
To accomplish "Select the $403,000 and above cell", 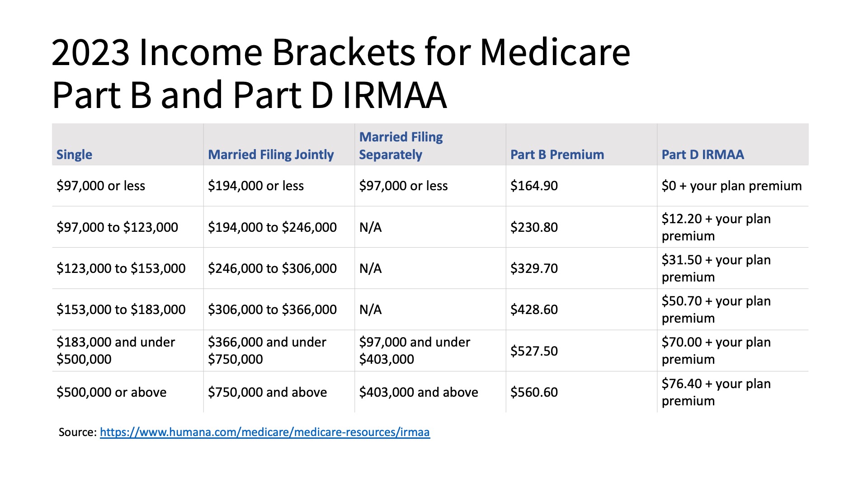I will tap(418, 392).
